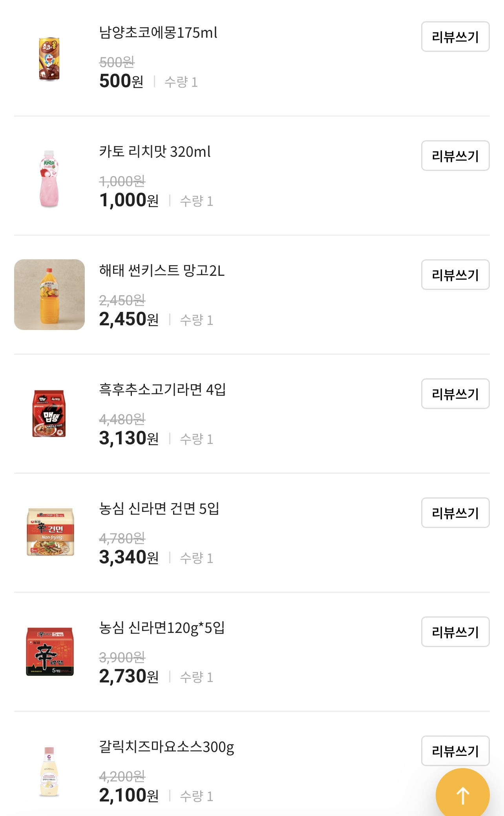
Task: Open the 신라면 건면 package image
Action: pos(50,532)
